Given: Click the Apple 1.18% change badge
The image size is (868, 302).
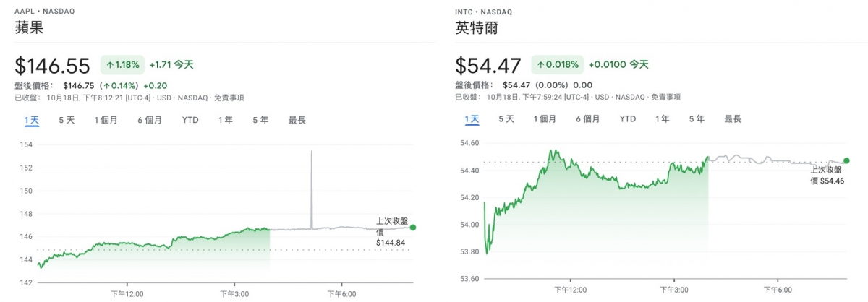Looking at the screenshot, I should [x=122, y=65].
